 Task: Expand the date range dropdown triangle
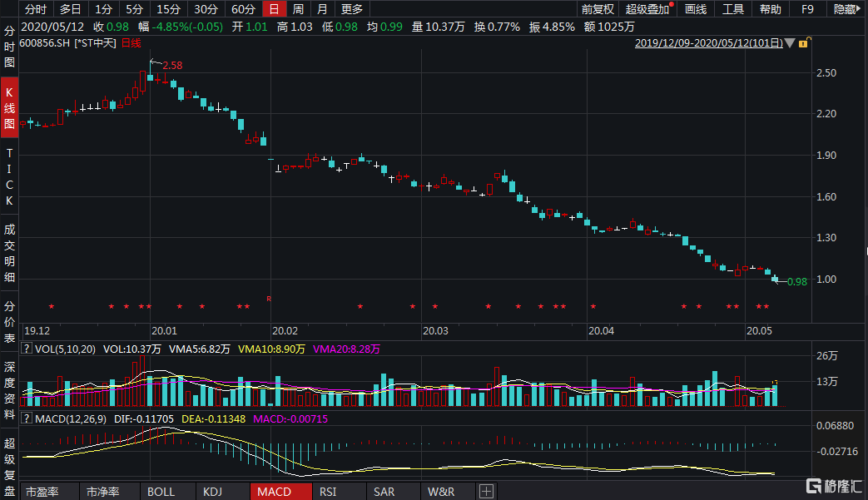pyautogui.click(x=790, y=42)
